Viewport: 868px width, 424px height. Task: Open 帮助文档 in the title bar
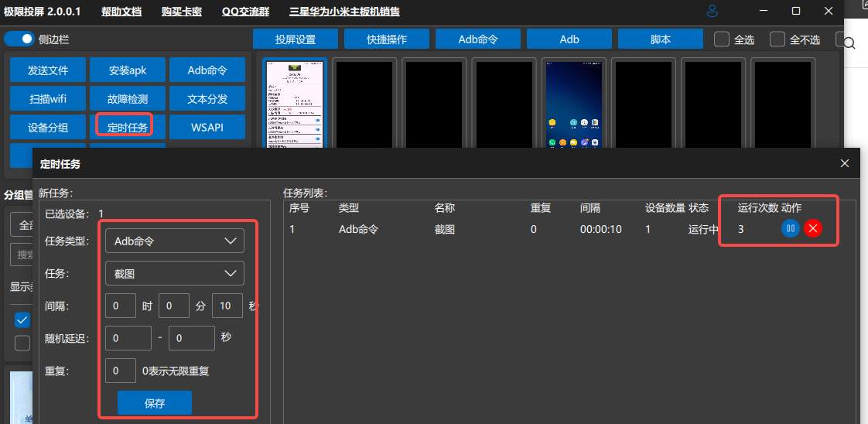coord(121,12)
